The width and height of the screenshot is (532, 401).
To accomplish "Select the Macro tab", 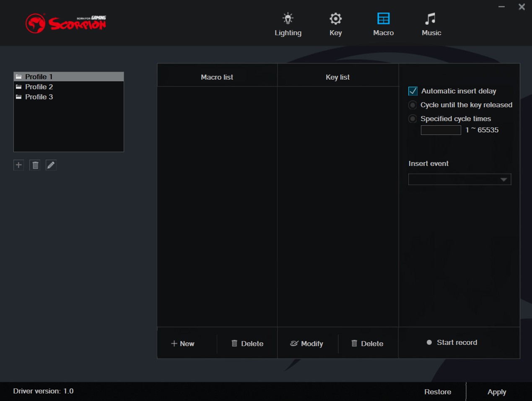I will [383, 24].
